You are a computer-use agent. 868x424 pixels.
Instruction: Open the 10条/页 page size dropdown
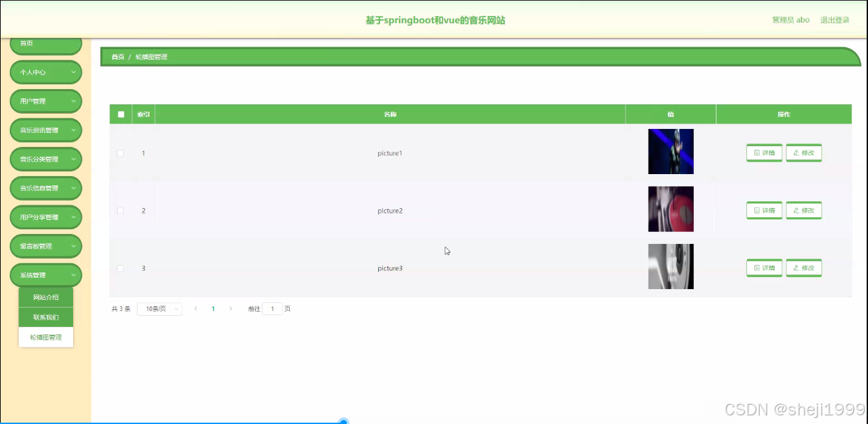point(160,308)
